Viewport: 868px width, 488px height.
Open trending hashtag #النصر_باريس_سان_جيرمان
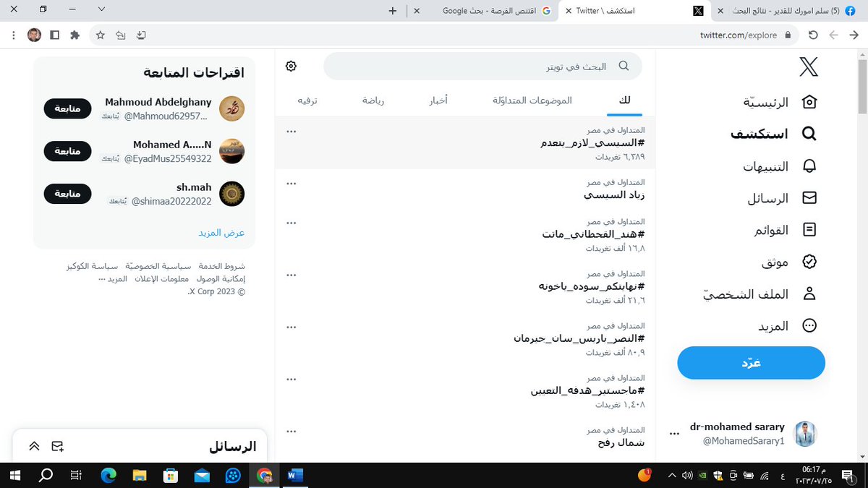[x=579, y=338]
